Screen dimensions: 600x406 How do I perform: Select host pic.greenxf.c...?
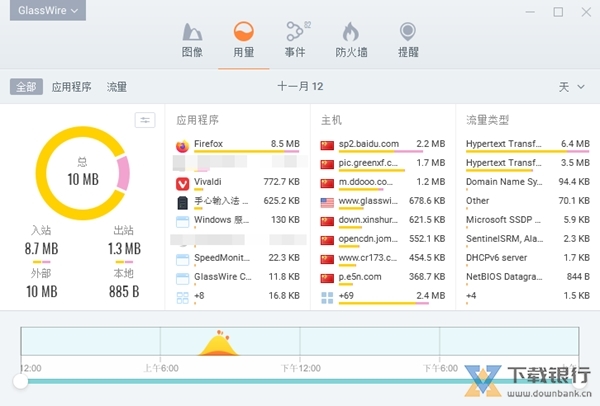pyautogui.click(x=368, y=163)
